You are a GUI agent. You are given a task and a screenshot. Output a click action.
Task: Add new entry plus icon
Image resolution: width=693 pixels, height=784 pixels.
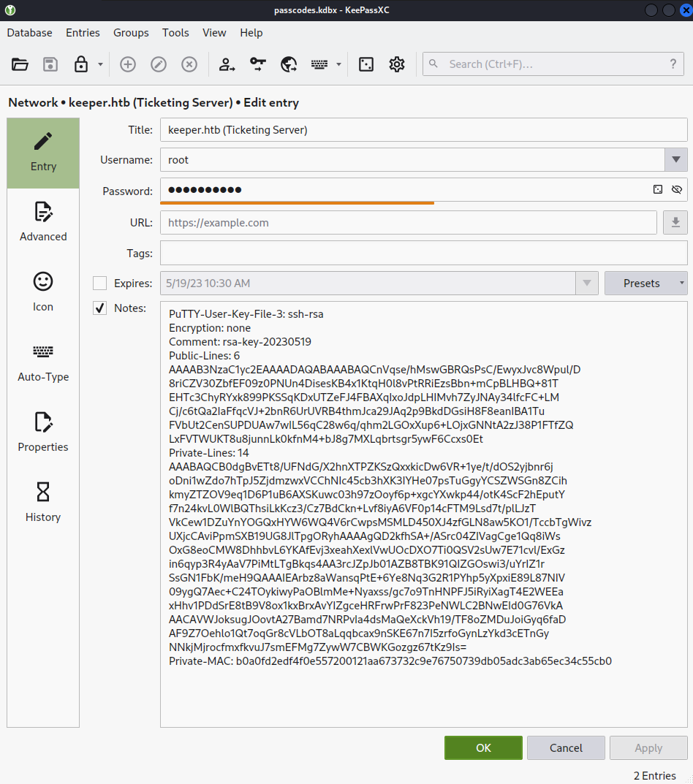click(128, 64)
